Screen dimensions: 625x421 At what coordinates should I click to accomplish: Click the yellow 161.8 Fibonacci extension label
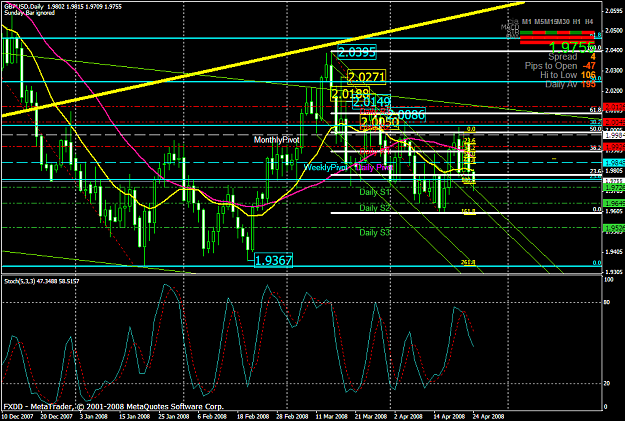[470, 211]
